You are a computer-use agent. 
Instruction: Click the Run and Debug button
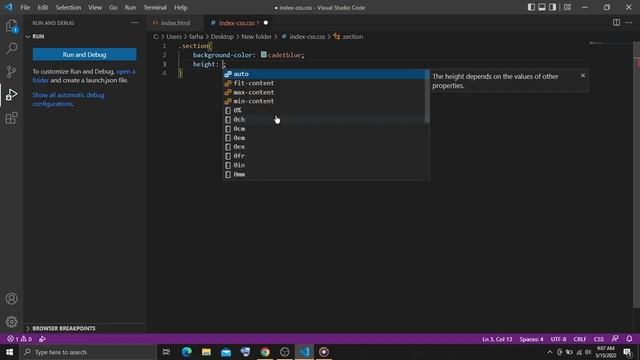tap(84, 54)
